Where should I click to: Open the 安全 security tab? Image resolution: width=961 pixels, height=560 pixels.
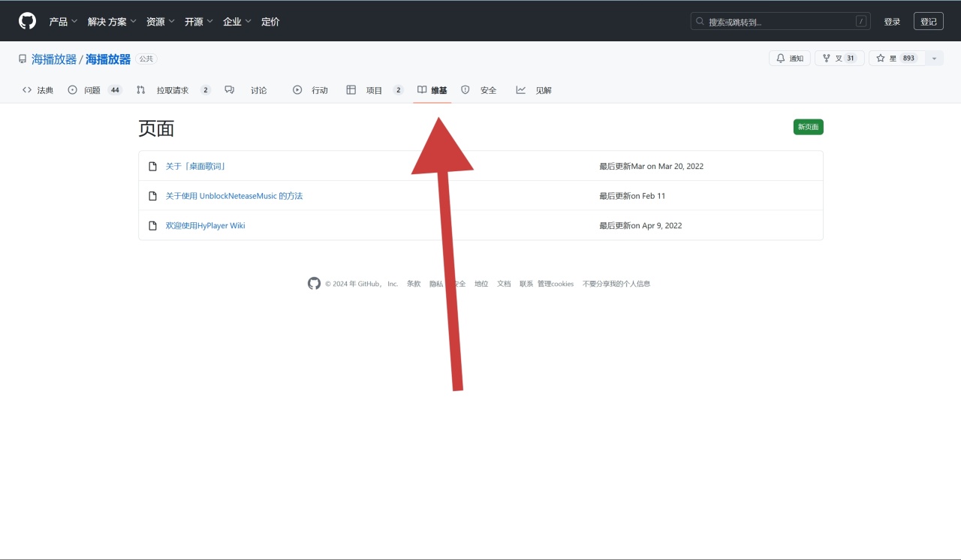pyautogui.click(x=478, y=90)
